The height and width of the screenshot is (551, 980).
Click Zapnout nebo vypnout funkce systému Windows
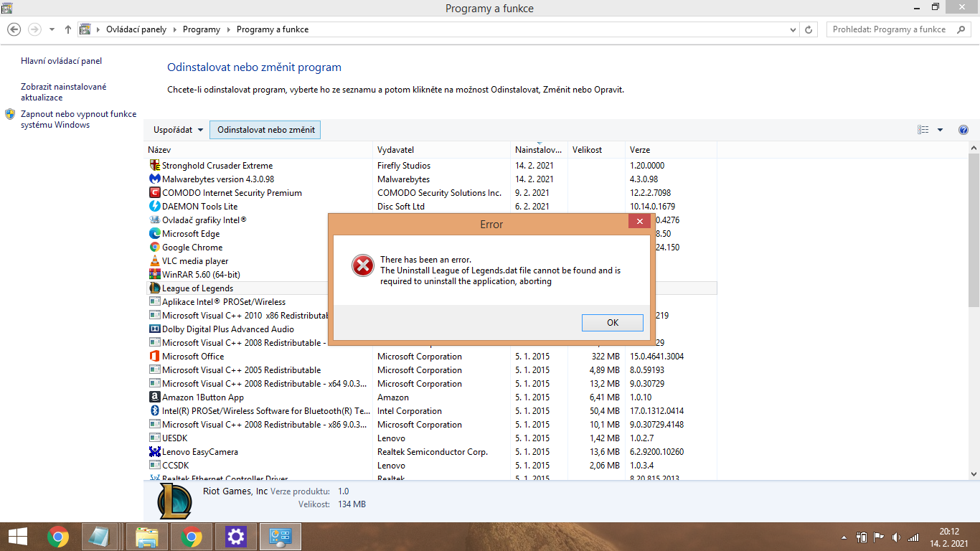click(78, 119)
